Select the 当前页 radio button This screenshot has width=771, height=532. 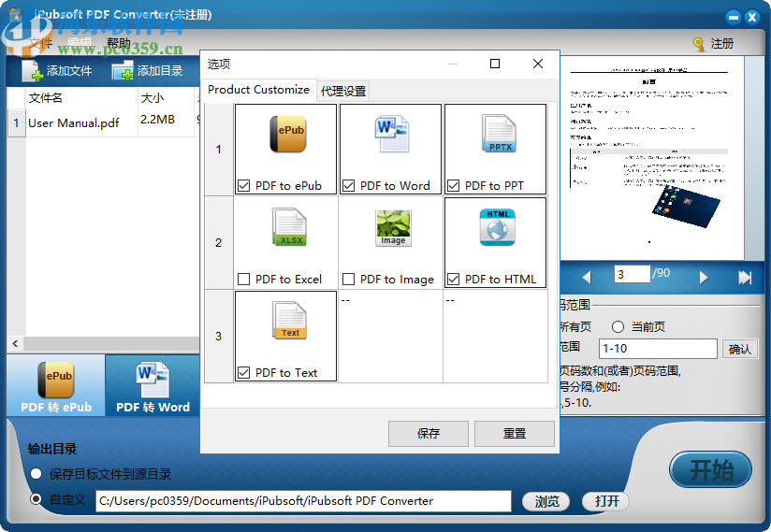tap(618, 326)
